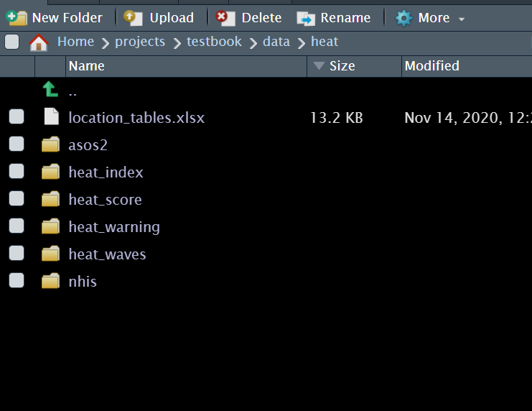Navigate to testbook in breadcrumb
Viewport: 532px width, 411px height.
click(x=214, y=42)
